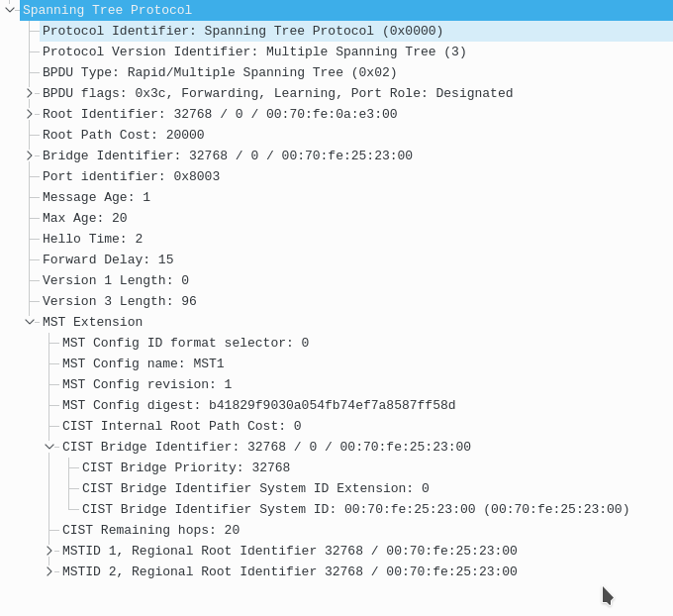Screen dimensions: 673x616
Task: Click the CIST Remaining hops field
Action: click(x=150, y=530)
